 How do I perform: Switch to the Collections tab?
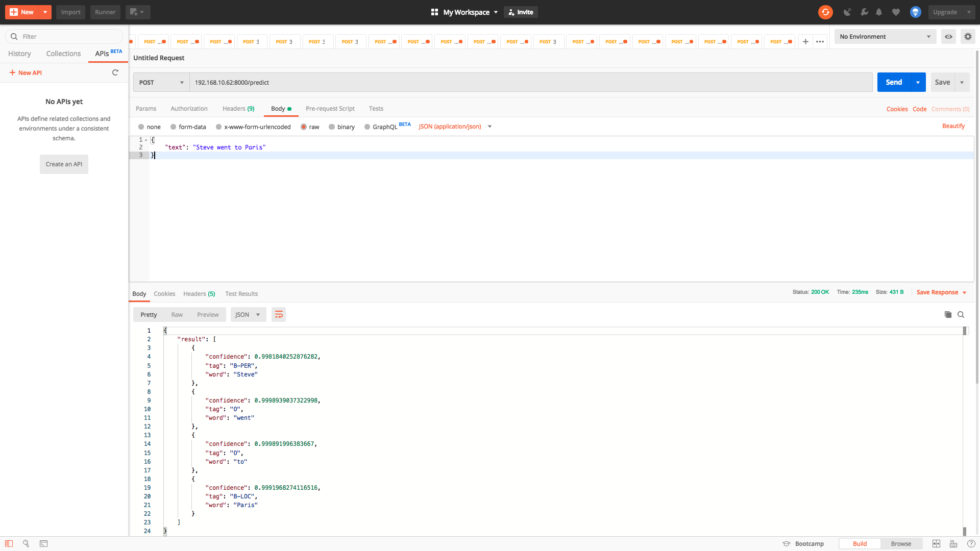click(63, 54)
